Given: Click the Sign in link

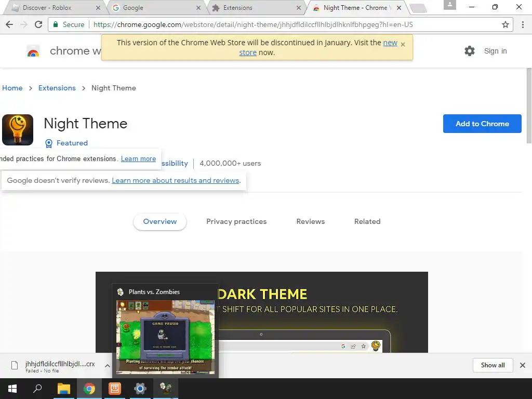Looking at the screenshot, I should click(x=495, y=51).
